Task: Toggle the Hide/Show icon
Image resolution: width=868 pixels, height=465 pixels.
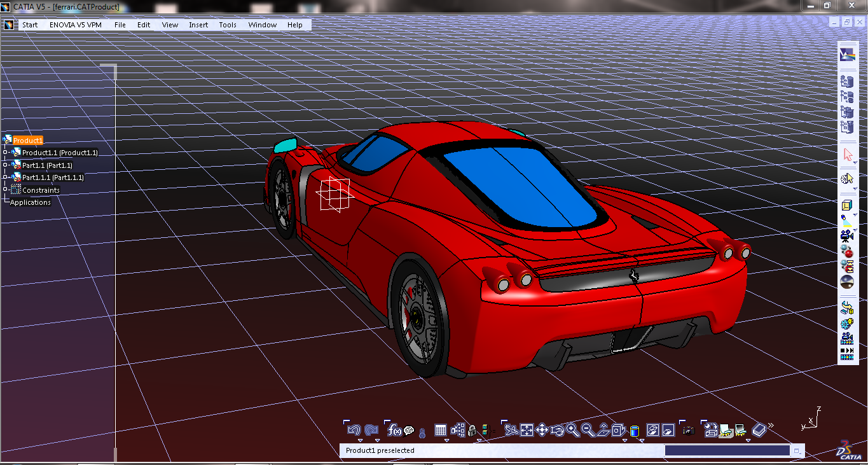Action: [x=653, y=431]
